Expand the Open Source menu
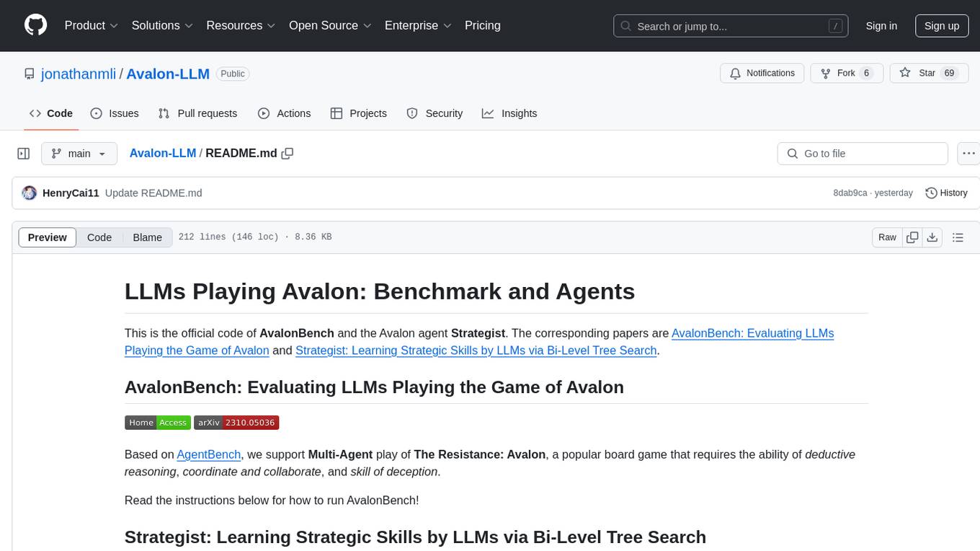The height and width of the screenshot is (551, 980). [x=330, y=25]
